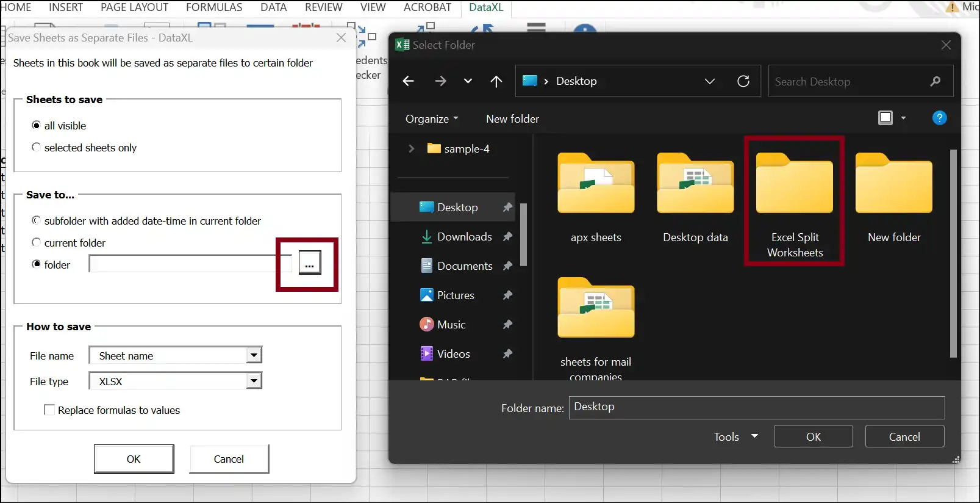Switch to FORMULAS ribbon tab

[x=214, y=7]
